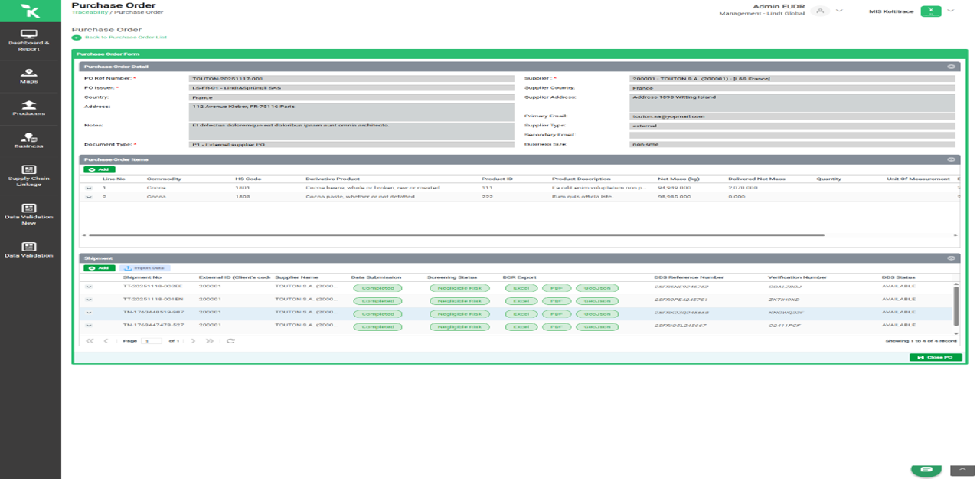The height and width of the screenshot is (479, 980).
Task: Collapse the Purchase Order Items panel
Action: pyautogui.click(x=951, y=159)
